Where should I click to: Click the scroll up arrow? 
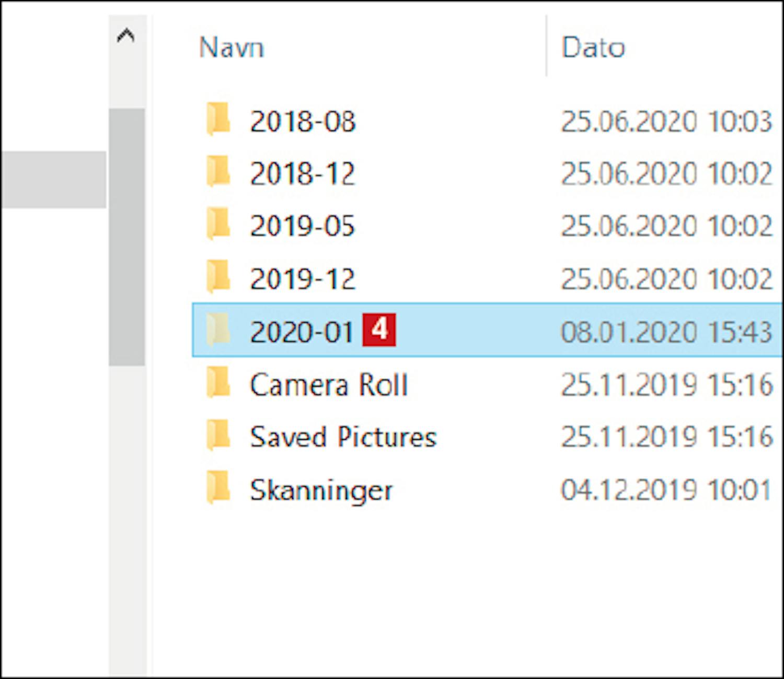point(126,36)
